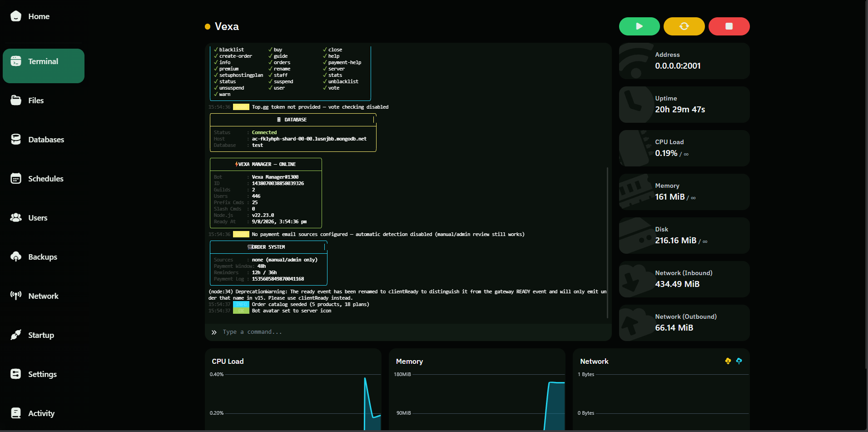Click the blue upload icon in Network chart
868x432 pixels.
point(739,361)
